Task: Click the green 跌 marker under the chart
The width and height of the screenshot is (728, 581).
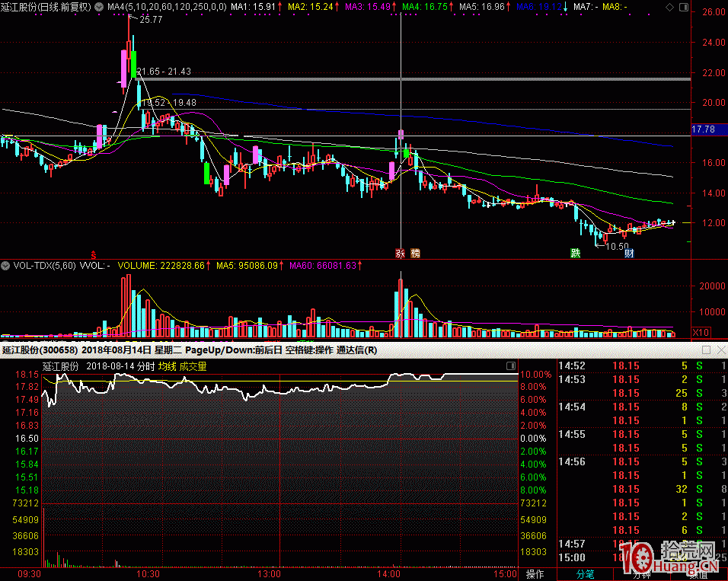Action: (x=576, y=254)
